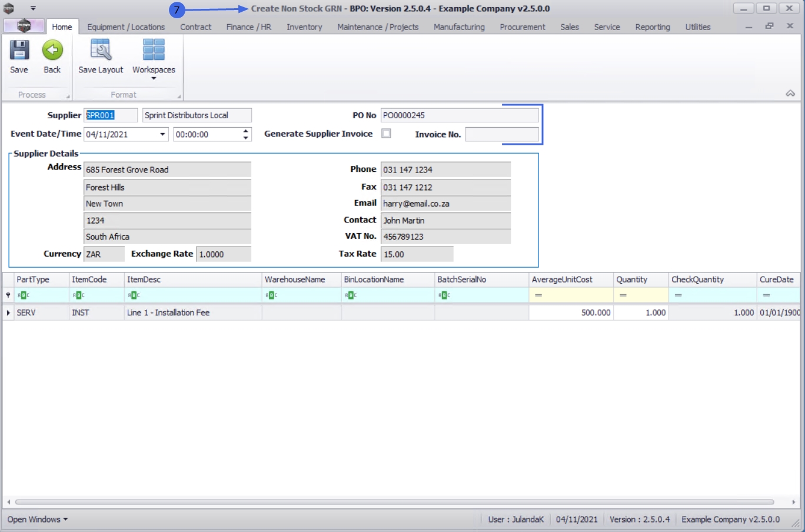The image size is (805, 532).
Task: Tick the Generate Supplier Invoice checkbox
Action: (386, 134)
